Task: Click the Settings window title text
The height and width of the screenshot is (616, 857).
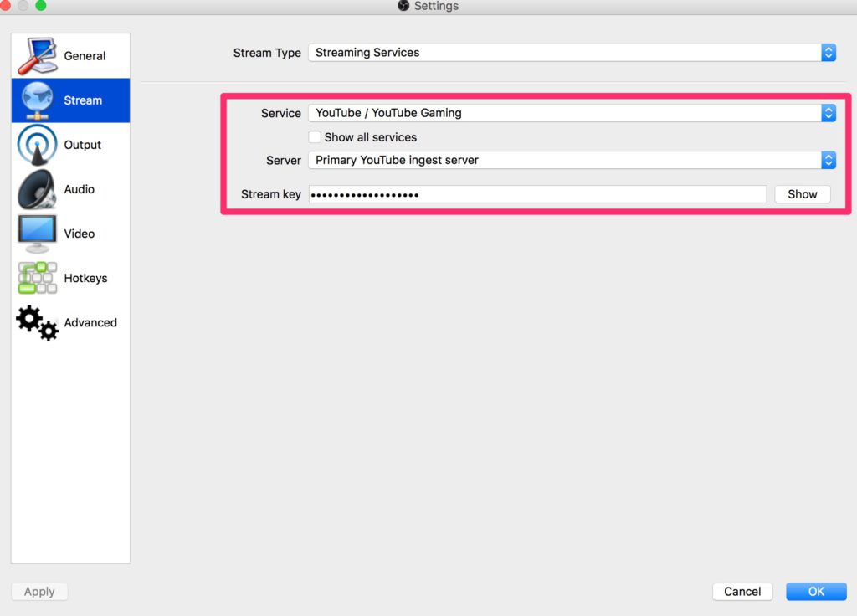Action: pos(436,6)
